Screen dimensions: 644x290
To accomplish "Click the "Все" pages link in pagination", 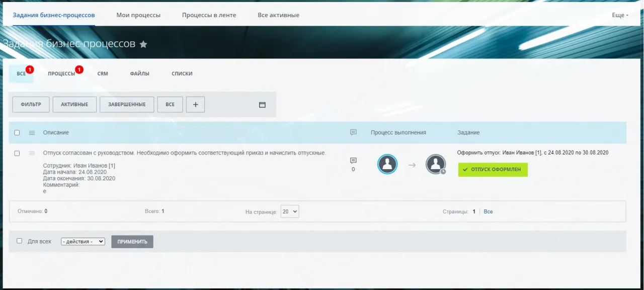I will click(488, 211).
